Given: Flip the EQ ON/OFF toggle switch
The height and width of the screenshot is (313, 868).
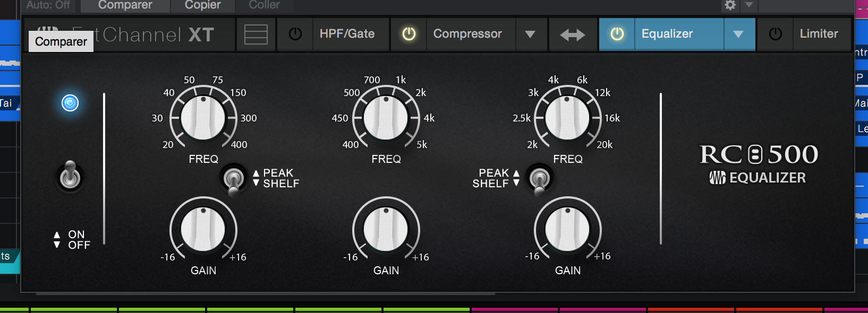Looking at the screenshot, I should coord(70,176).
